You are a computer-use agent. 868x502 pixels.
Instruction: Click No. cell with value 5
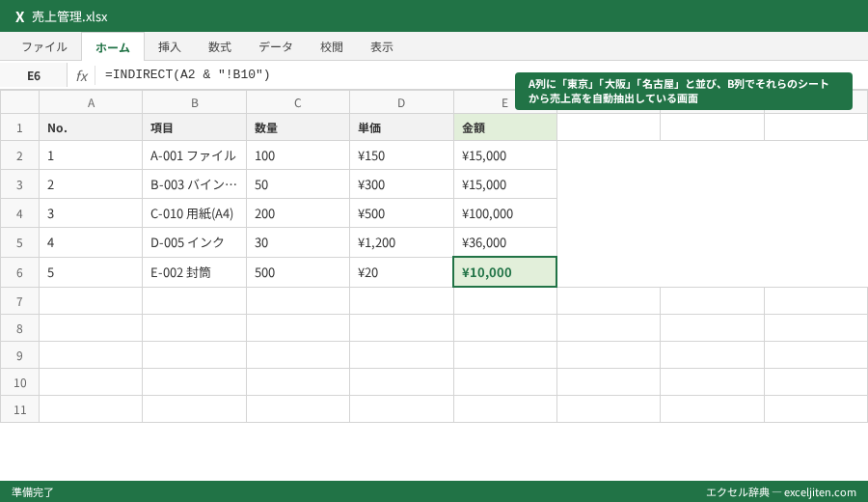click(x=91, y=272)
